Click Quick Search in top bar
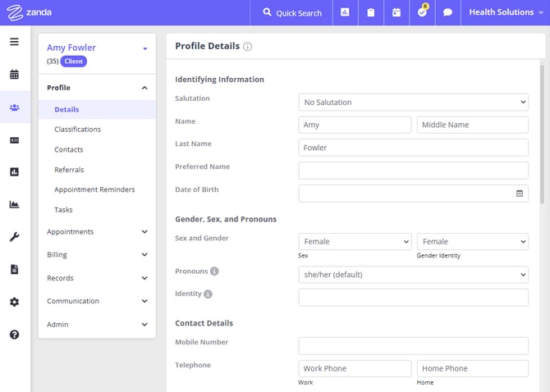The height and width of the screenshot is (392, 550). 292,12
